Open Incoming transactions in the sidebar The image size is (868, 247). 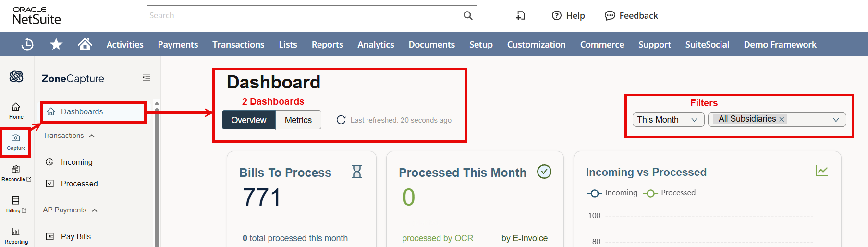[x=77, y=162]
